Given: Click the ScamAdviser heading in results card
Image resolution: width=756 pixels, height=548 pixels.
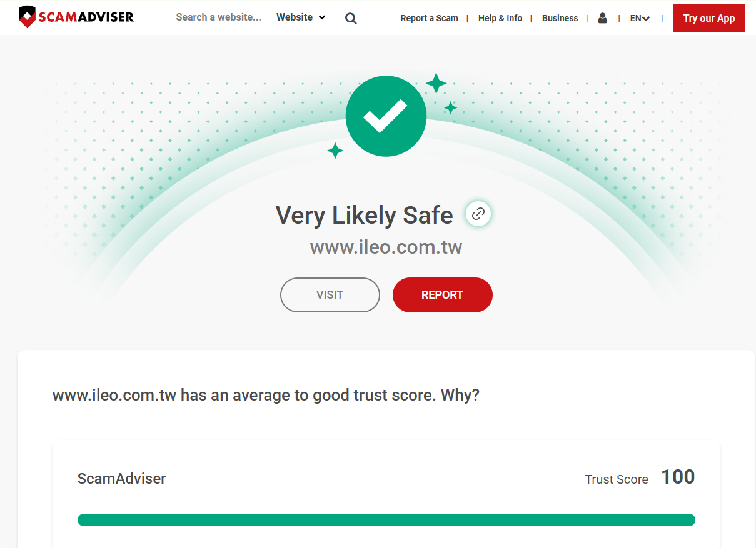Looking at the screenshot, I should point(121,479).
